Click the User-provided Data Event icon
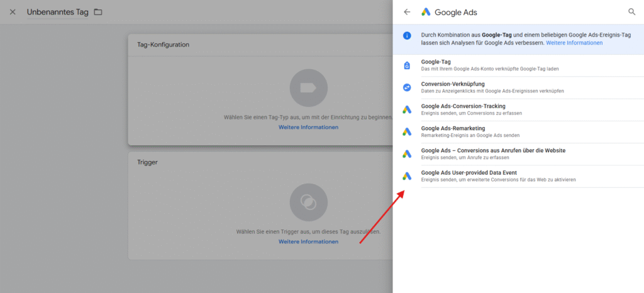The height and width of the screenshot is (293, 644). pos(407,176)
